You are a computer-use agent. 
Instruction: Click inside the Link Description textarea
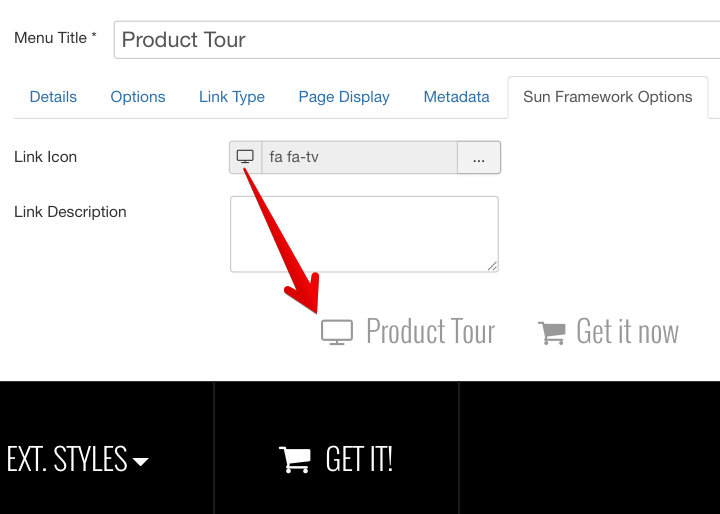(x=364, y=233)
